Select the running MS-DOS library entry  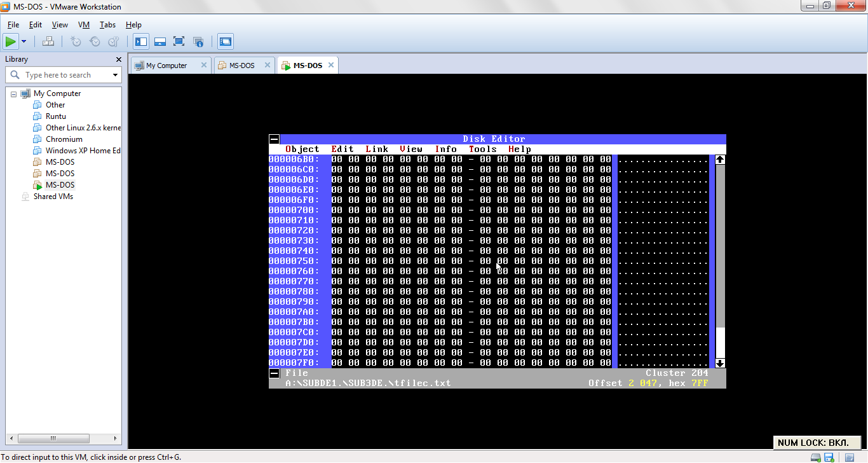[x=60, y=185]
